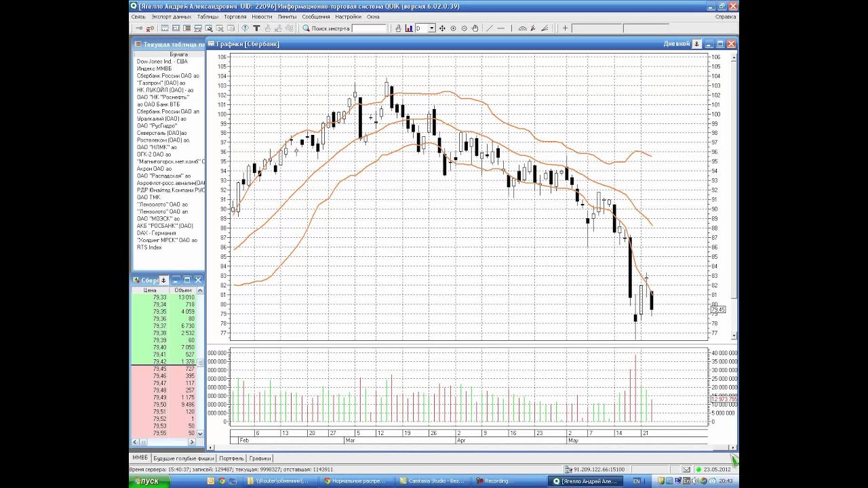Open the Таблицы menu

[208, 16]
